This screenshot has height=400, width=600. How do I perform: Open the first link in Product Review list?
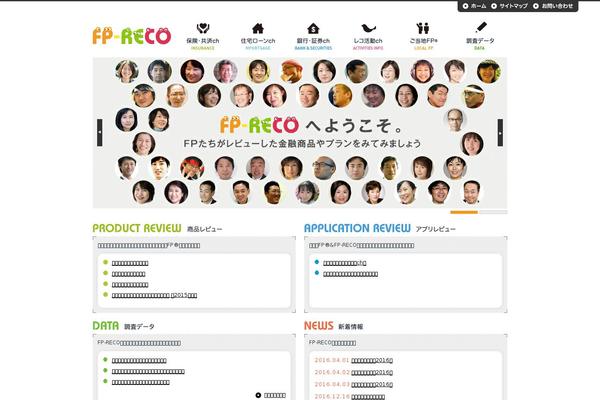pyautogui.click(x=130, y=263)
